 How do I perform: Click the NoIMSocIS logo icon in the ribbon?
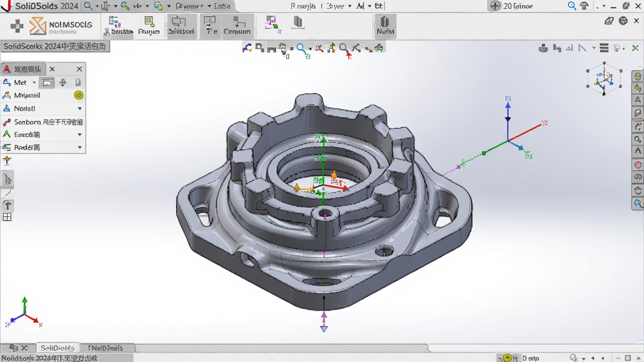click(x=37, y=25)
